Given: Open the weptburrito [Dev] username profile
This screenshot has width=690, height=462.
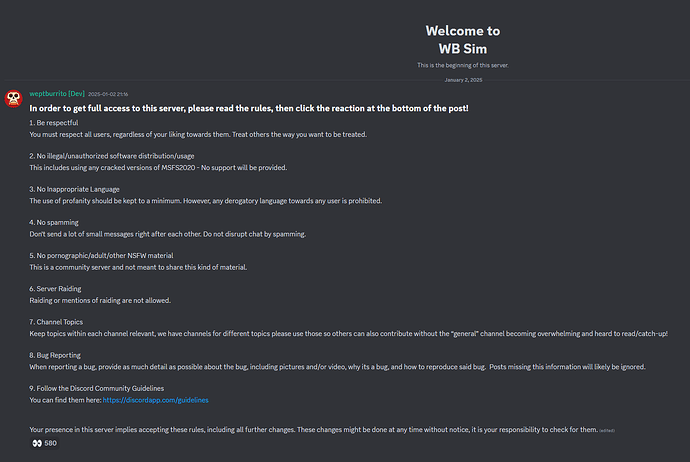Looking at the screenshot, I should pyautogui.click(x=57, y=94).
